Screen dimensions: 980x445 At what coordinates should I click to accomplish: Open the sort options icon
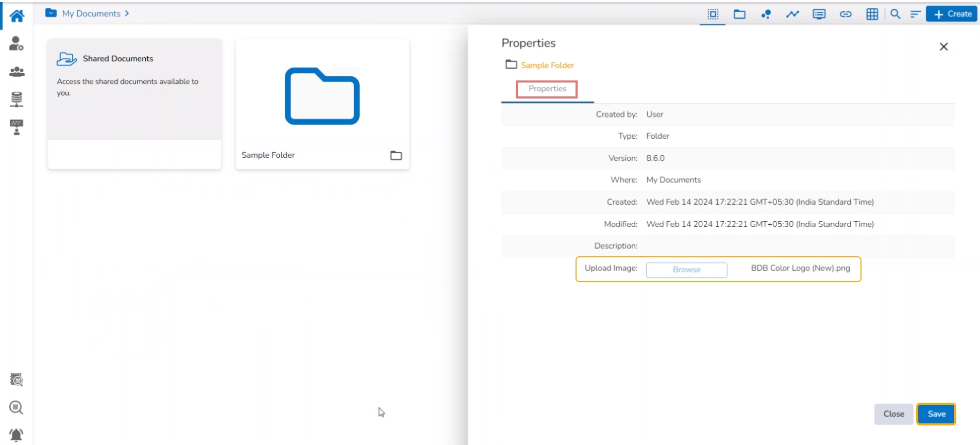pyautogui.click(x=915, y=14)
